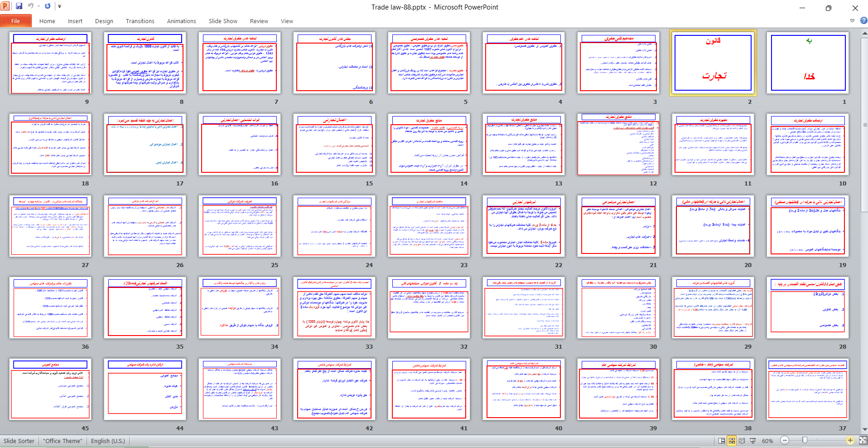Viewport: 868px width, 448px height.
Task: Click the PowerPoint application icon
Action: pos(5,6)
